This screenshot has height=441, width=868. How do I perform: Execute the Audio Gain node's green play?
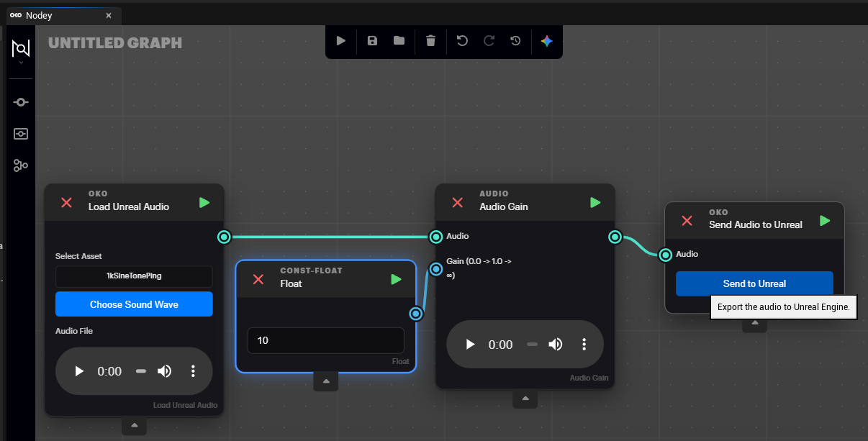[595, 203]
